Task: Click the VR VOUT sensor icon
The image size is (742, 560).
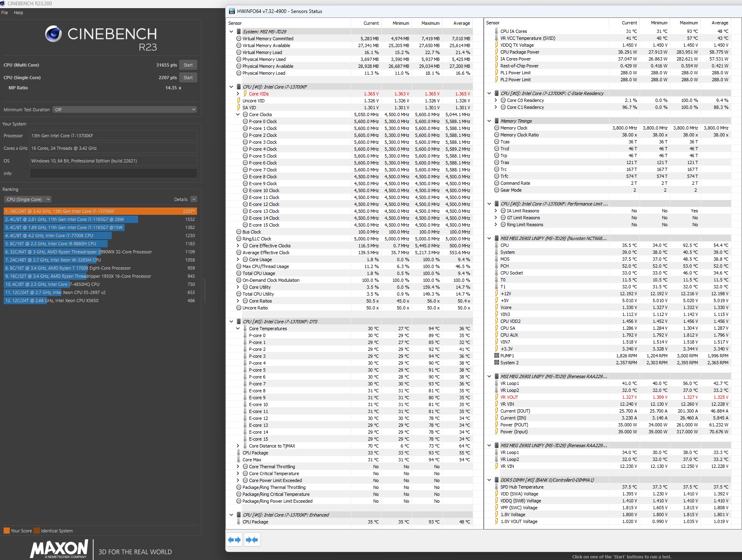Action: click(497, 397)
